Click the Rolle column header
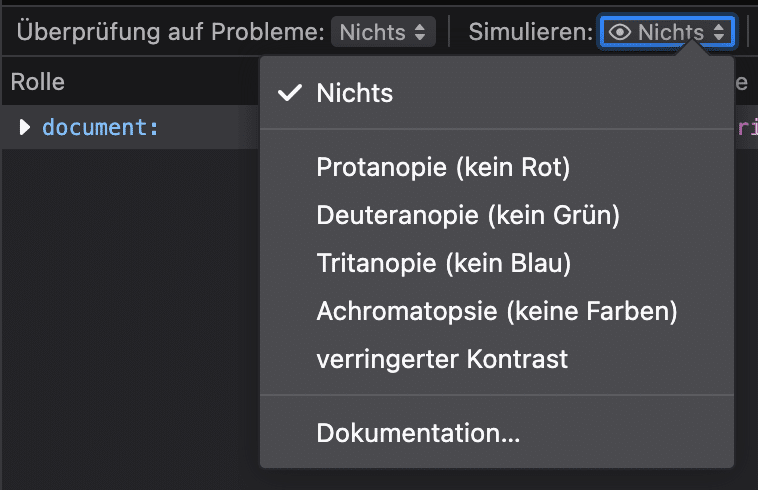Screen dimensions: 758x490 pos(38,82)
